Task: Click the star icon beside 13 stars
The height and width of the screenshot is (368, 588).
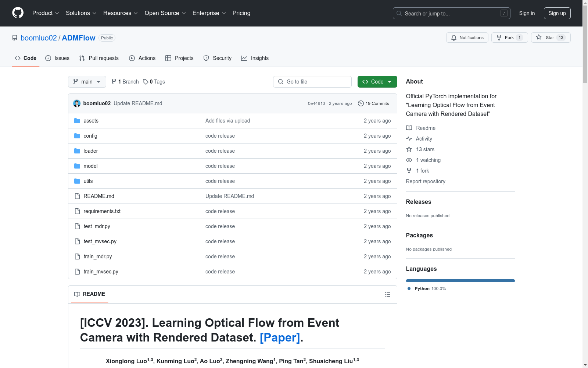Action: pyautogui.click(x=409, y=149)
